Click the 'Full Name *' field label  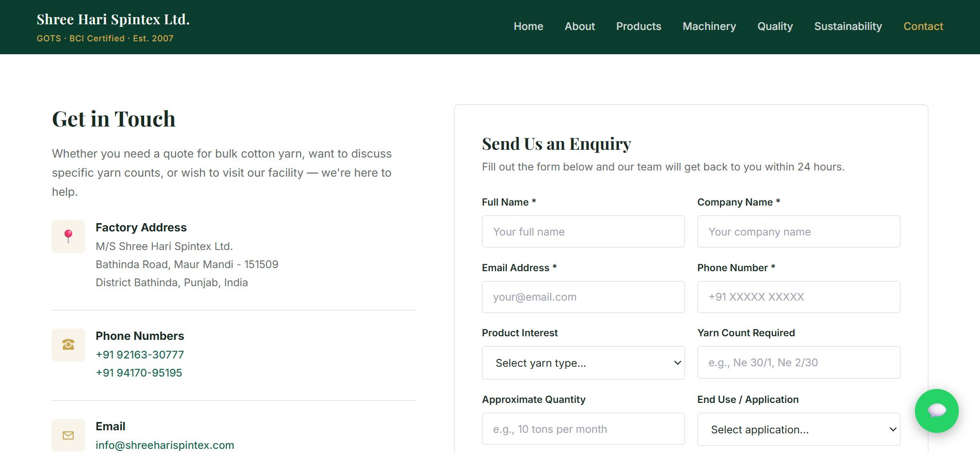tap(509, 202)
